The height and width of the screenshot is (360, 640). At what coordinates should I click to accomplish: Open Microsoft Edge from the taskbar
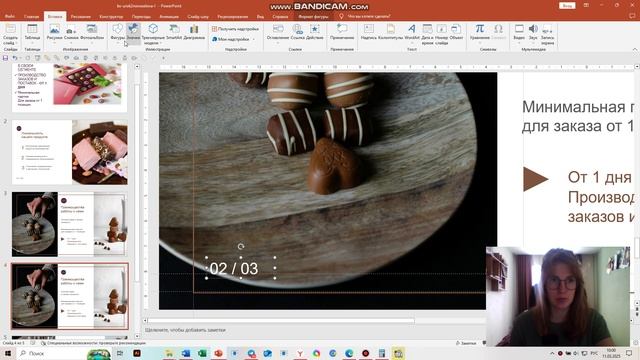pos(349,353)
